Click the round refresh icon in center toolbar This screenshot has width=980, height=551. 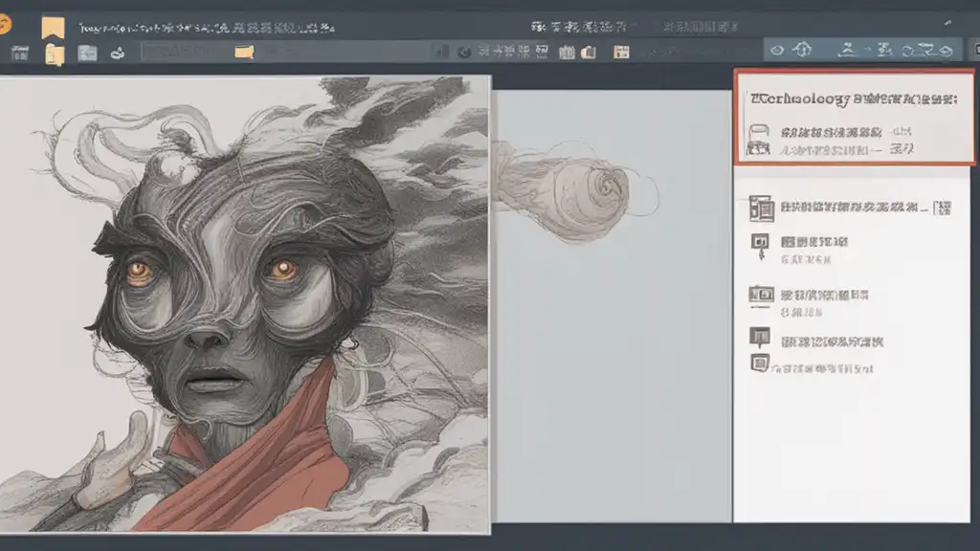click(465, 53)
